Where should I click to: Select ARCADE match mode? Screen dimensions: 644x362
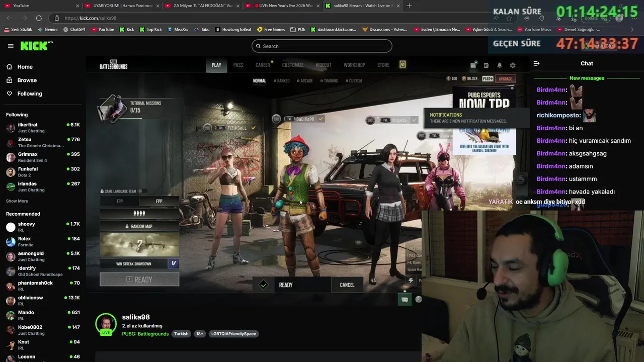(305, 80)
